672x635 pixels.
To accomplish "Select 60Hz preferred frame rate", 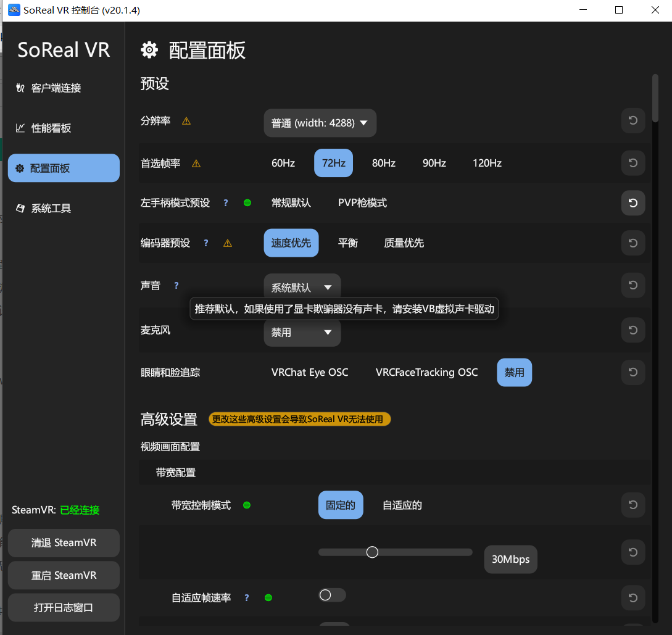I will [283, 163].
